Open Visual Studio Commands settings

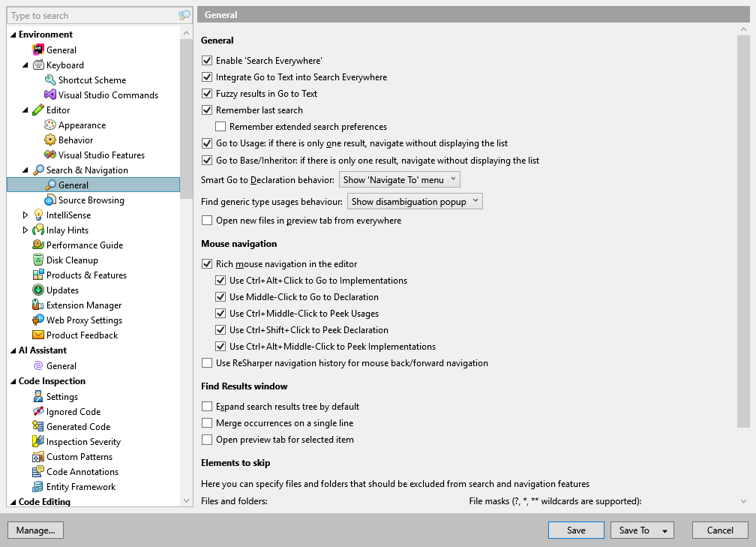click(105, 95)
